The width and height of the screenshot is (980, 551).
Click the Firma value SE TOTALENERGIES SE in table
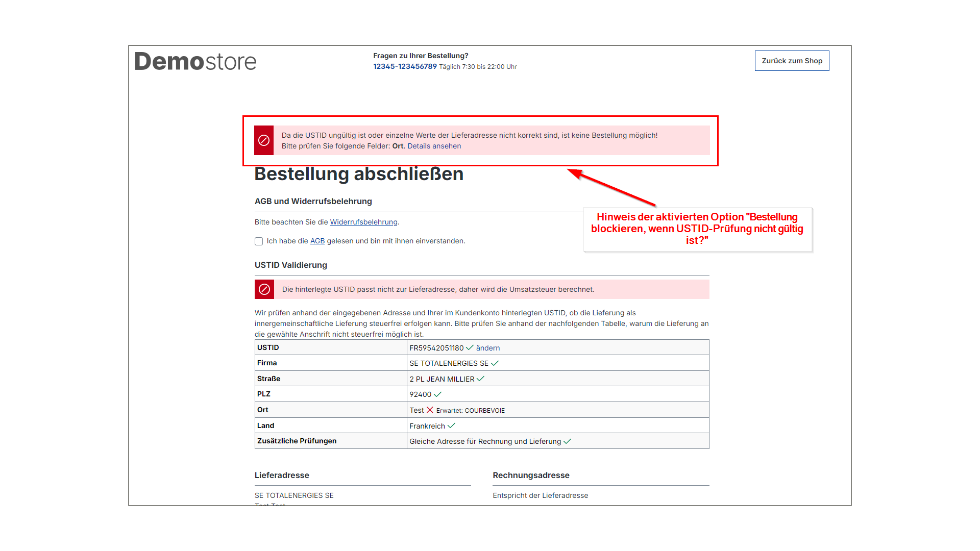coord(449,363)
